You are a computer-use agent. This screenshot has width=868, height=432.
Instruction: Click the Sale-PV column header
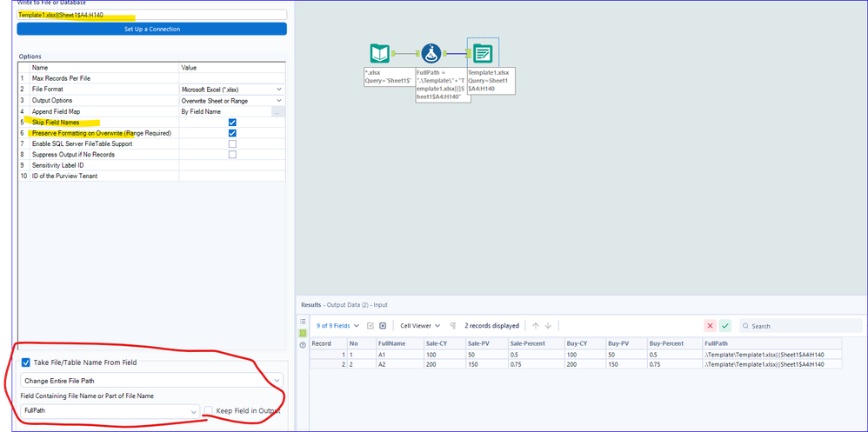[486, 343]
